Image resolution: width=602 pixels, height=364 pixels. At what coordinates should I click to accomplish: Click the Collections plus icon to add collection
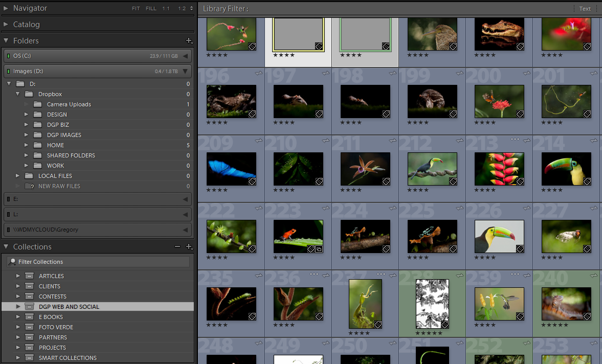pyautogui.click(x=189, y=246)
